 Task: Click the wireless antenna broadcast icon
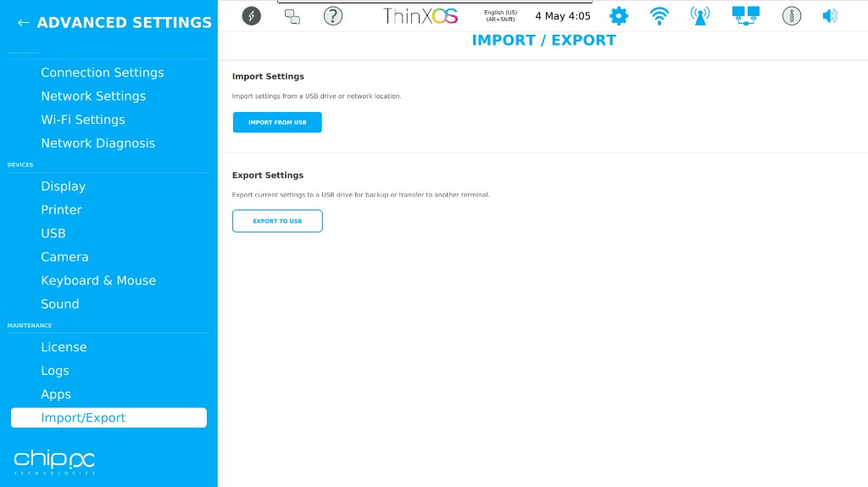point(699,16)
